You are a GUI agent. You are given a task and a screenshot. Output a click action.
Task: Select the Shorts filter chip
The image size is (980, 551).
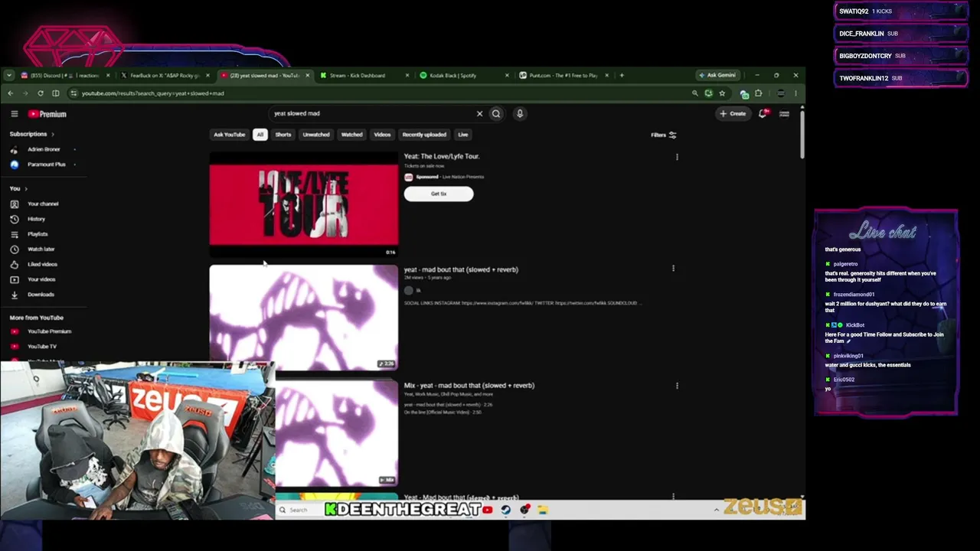click(x=283, y=135)
